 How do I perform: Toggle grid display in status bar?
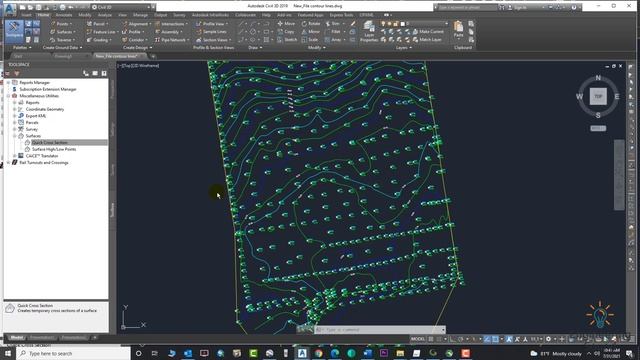click(431, 339)
